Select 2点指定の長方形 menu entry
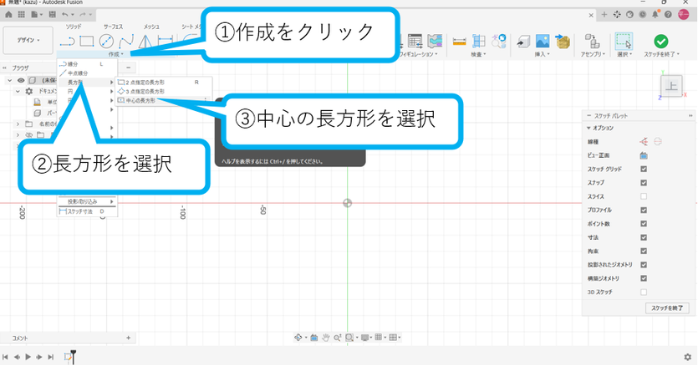 point(145,82)
